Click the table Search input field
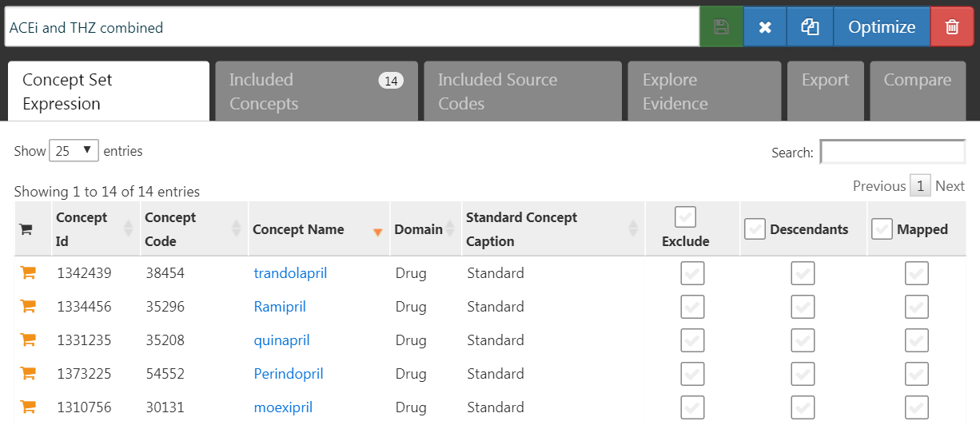Image resolution: width=980 pixels, height=425 pixels. tap(893, 152)
